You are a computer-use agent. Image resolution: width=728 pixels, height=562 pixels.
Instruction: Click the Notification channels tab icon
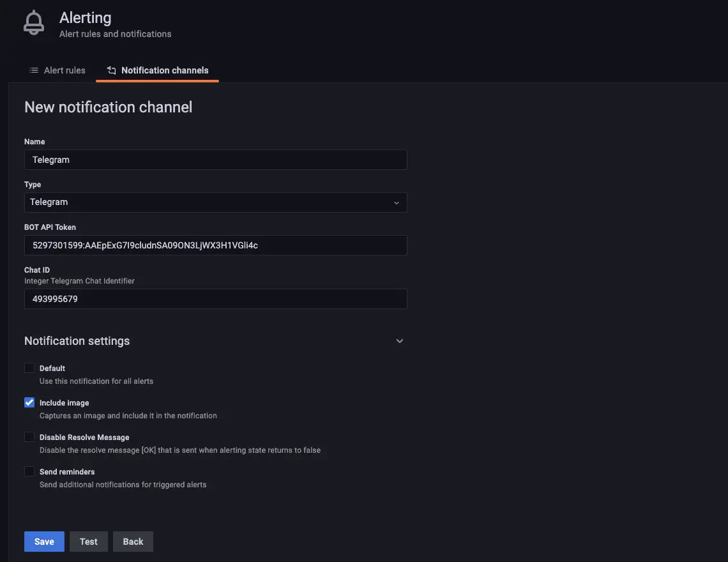[112, 70]
